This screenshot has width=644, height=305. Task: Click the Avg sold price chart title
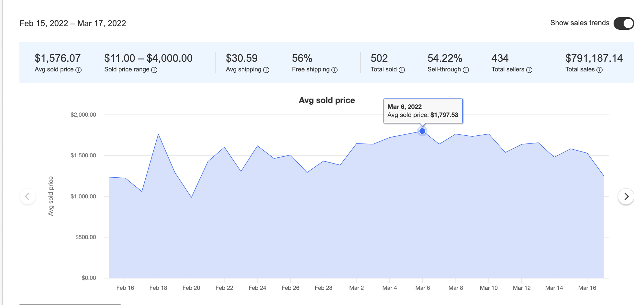pyautogui.click(x=327, y=100)
